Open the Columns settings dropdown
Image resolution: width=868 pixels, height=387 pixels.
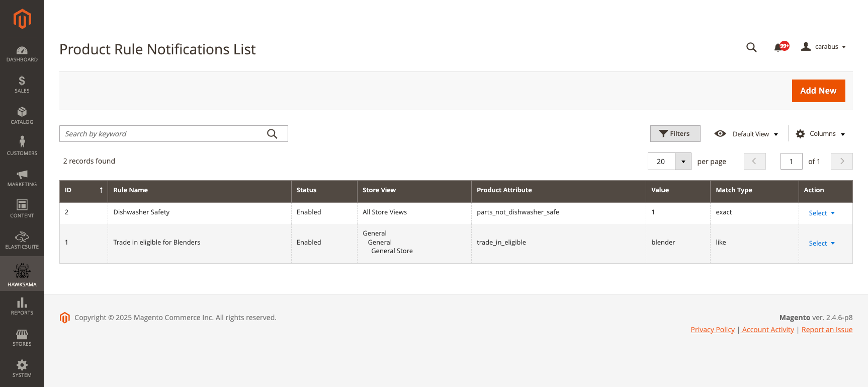pyautogui.click(x=820, y=134)
